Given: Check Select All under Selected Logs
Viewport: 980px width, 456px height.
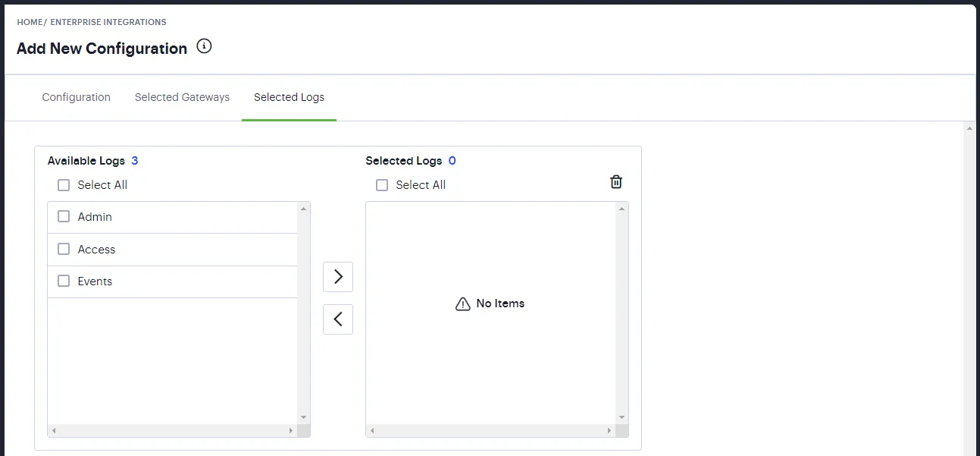Looking at the screenshot, I should tap(382, 185).
